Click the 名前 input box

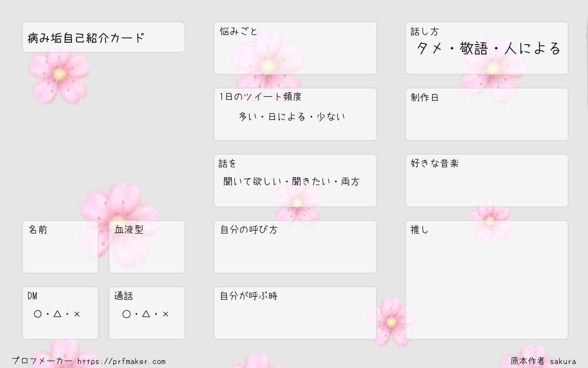click(x=60, y=247)
